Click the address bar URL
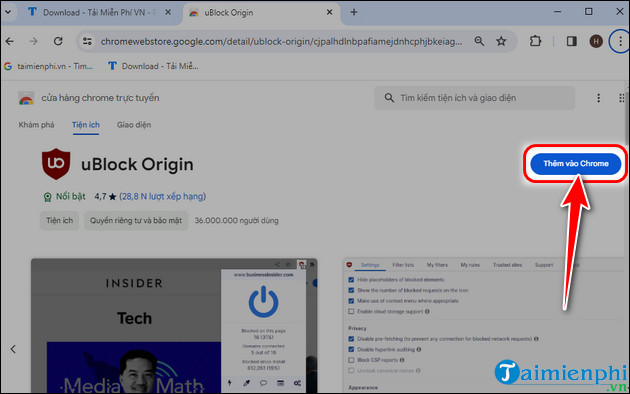Image resolution: width=630 pixels, height=394 pixels. 281,41
